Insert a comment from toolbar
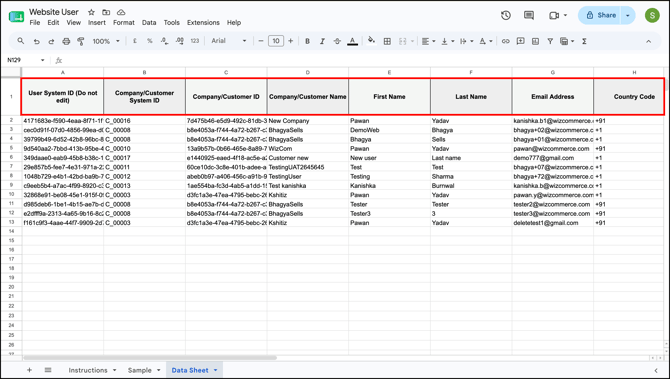 pyautogui.click(x=520, y=41)
